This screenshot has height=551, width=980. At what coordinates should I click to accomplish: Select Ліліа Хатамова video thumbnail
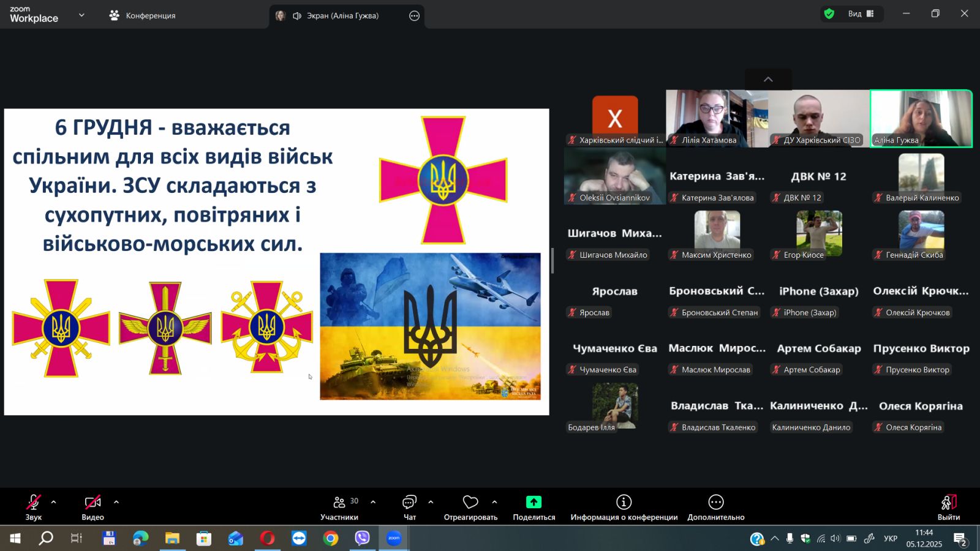coord(717,118)
